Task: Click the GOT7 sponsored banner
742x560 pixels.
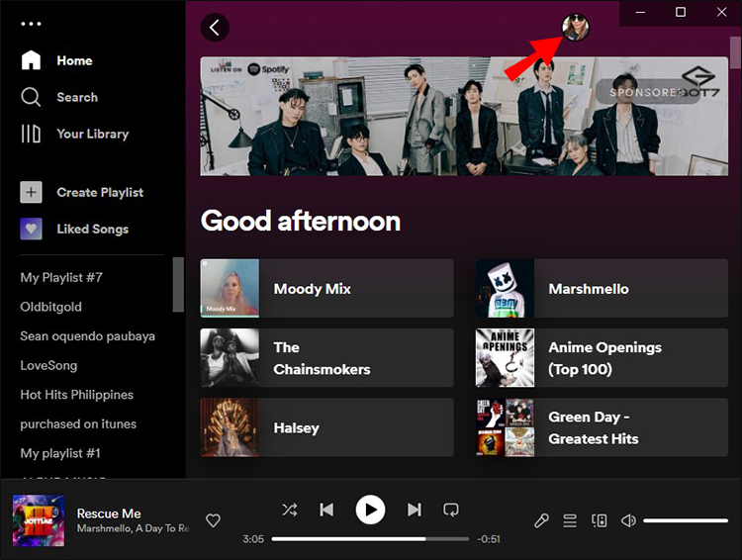Action: coord(464,117)
